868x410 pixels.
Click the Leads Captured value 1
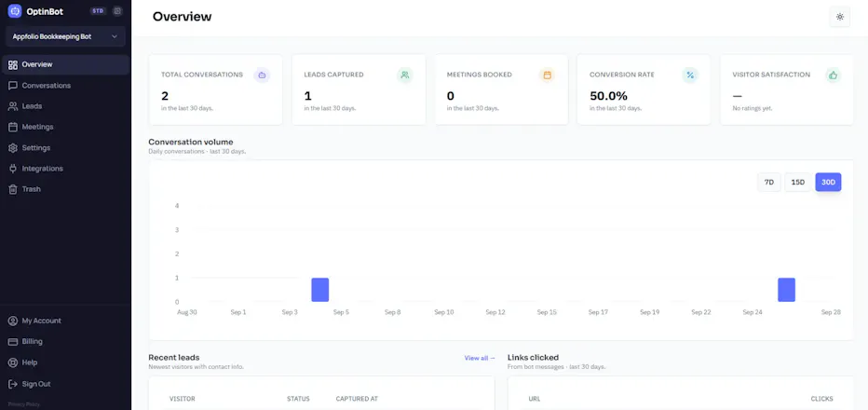(307, 96)
